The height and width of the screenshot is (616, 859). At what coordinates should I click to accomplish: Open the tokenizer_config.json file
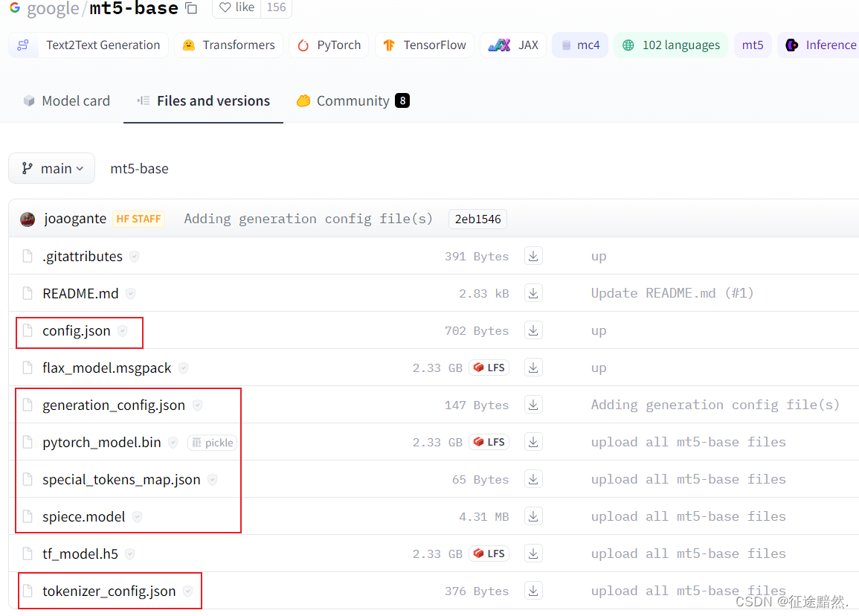tap(109, 591)
